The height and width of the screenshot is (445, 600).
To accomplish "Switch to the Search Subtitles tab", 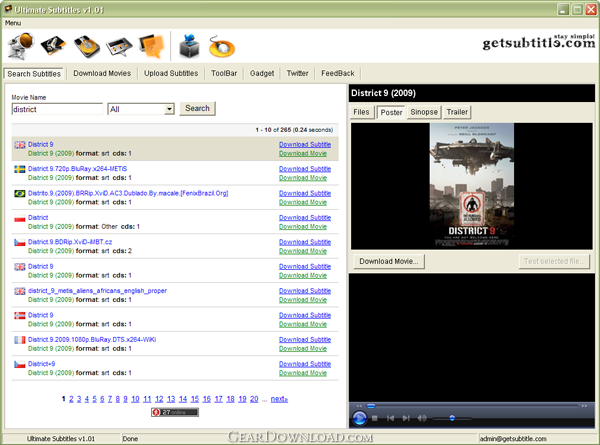I will [34, 73].
